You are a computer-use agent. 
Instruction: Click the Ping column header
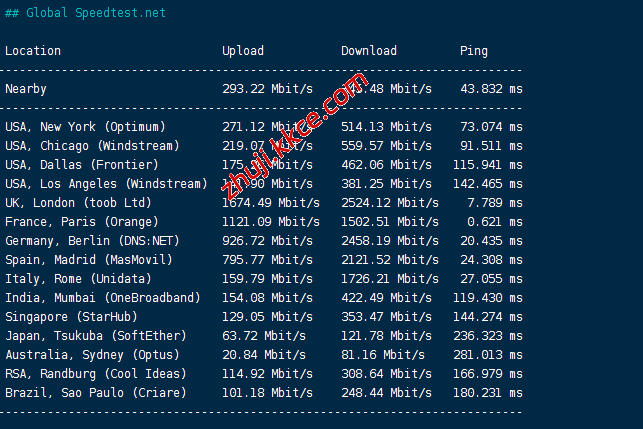tap(474, 51)
